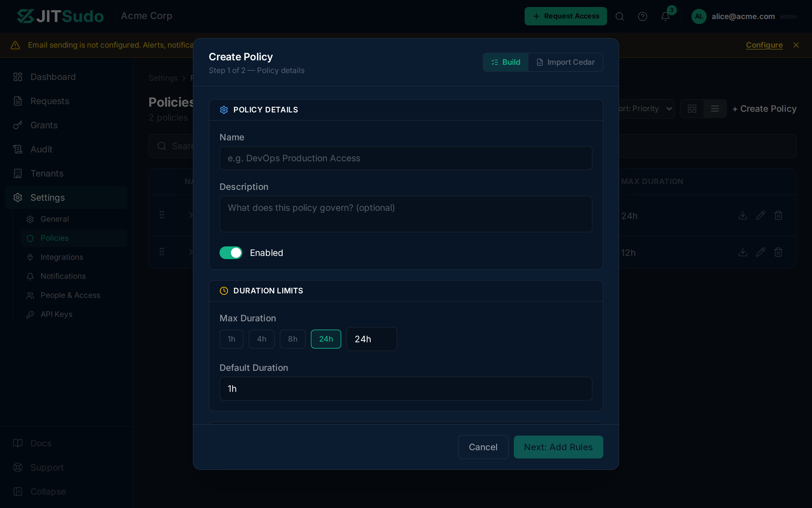Click the warning triangle icon in banner
The height and width of the screenshot is (508, 812).
[x=15, y=45]
